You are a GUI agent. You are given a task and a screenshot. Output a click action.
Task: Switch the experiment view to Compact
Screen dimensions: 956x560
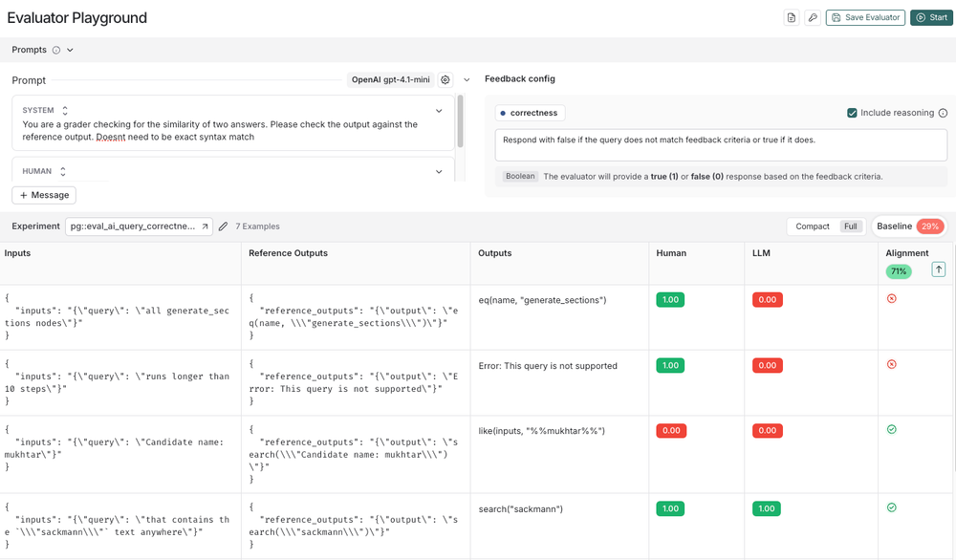pyautogui.click(x=812, y=226)
